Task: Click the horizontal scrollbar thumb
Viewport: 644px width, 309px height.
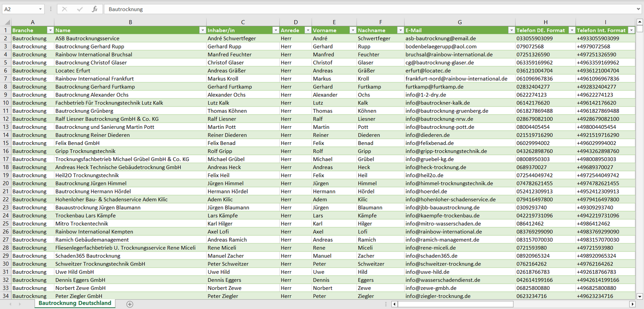Action: tap(455, 304)
